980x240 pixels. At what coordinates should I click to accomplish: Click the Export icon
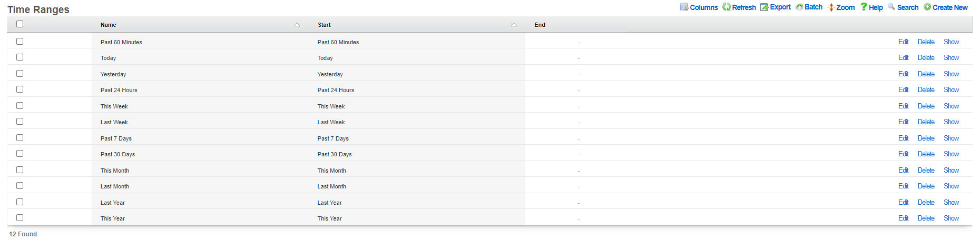point(764,7)
